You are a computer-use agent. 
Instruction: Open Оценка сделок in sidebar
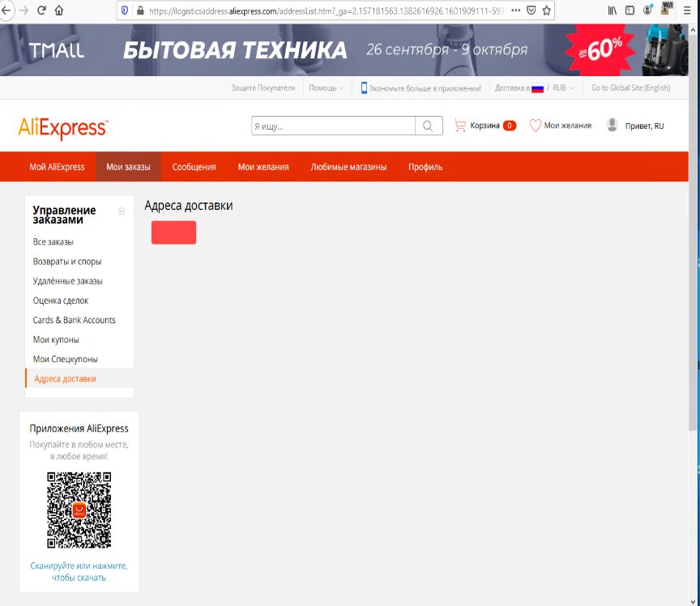(61, 301)
